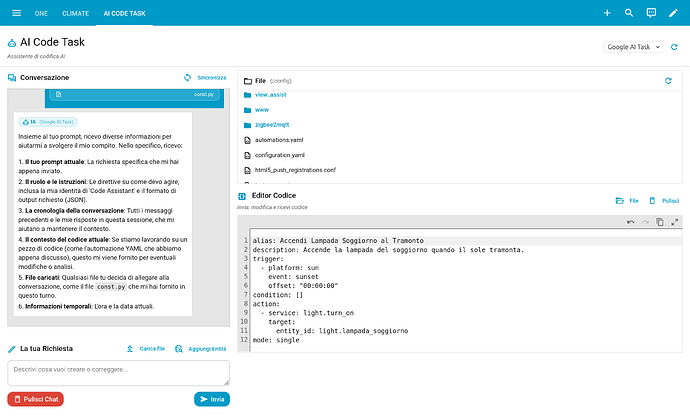Click the entity search icon beside Aggiungi Entità

click(x=179, y=349)
